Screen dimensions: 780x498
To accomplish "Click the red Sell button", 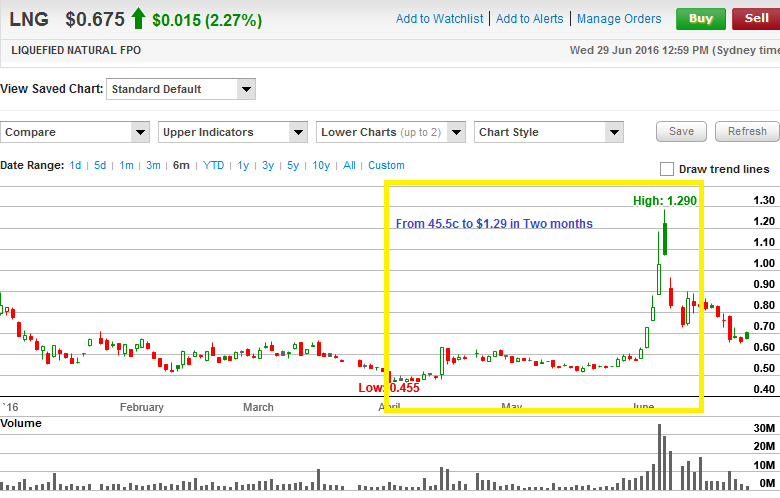I will 756,19.
